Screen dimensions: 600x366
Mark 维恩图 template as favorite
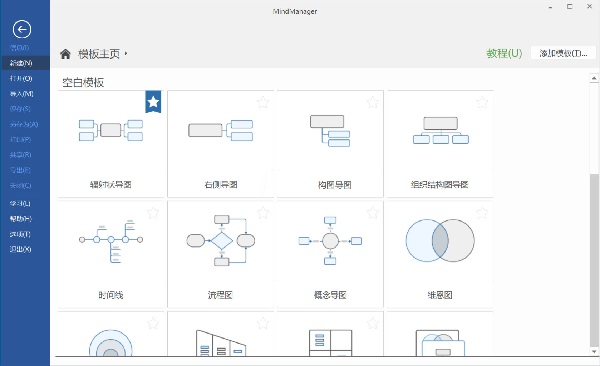coord(482,213)
